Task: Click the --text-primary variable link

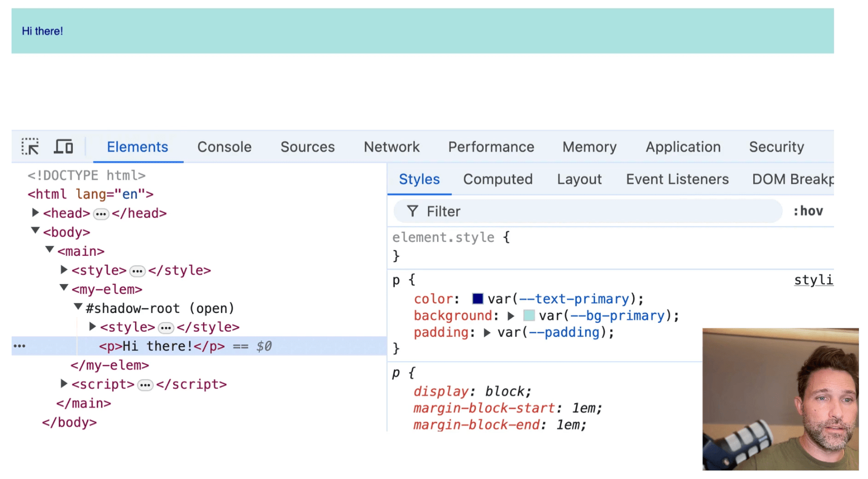Action: click(574, 299)
